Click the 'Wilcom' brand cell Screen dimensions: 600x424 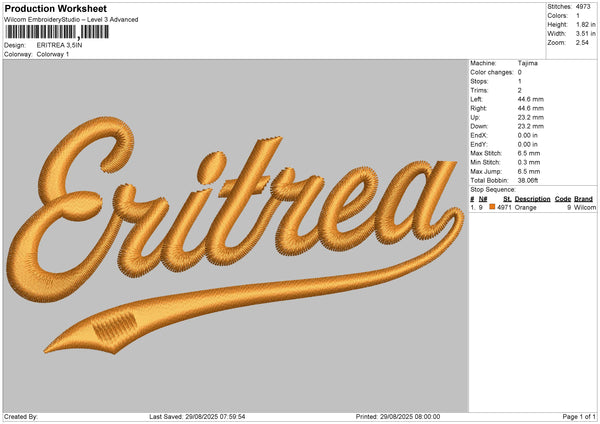point(585,207)
